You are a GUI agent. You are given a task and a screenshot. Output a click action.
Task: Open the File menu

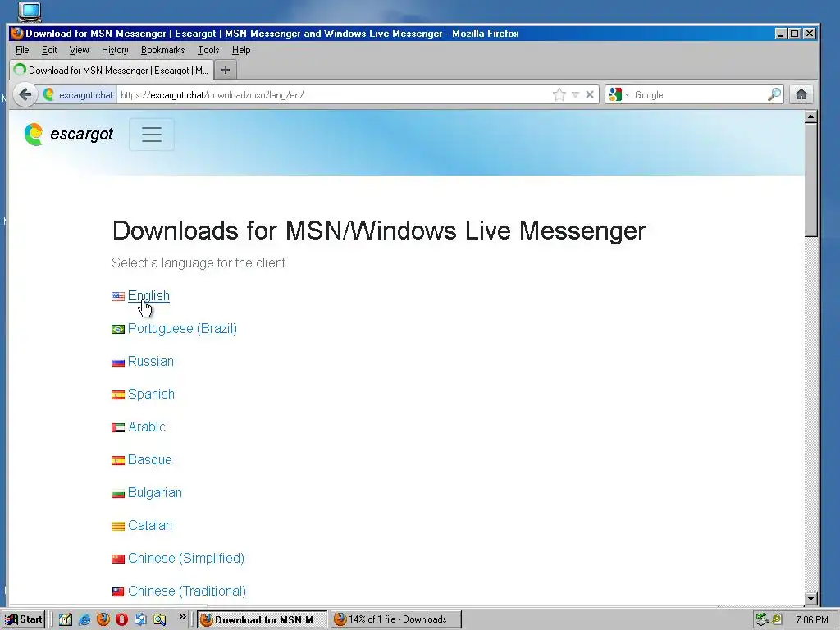(22, 50)
